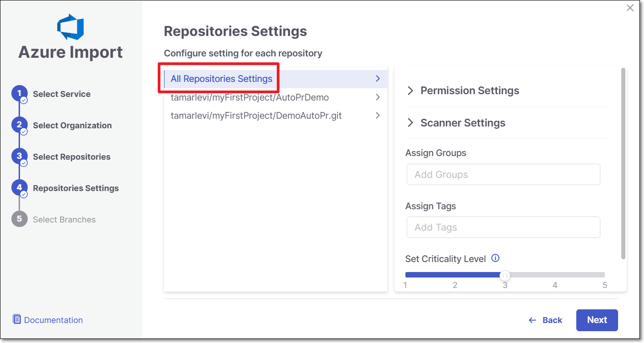Click the step 1 circle for Select Service

tap(19, 94)
